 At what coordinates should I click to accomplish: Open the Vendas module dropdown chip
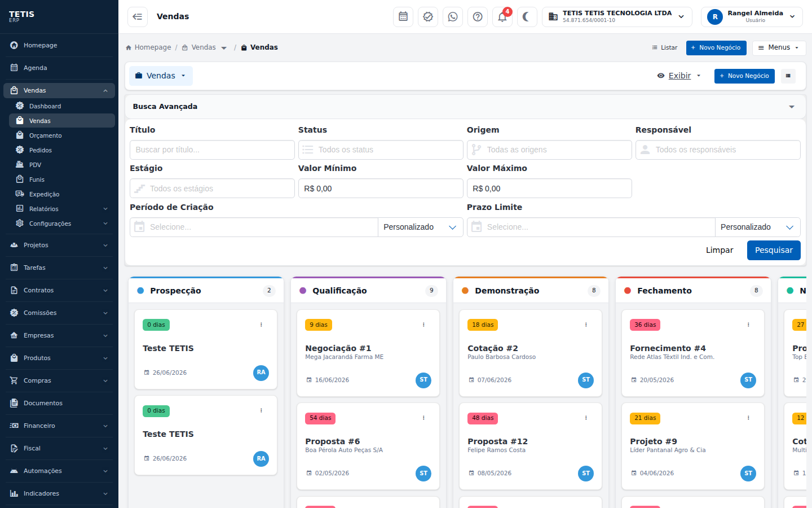coord(161,76)
